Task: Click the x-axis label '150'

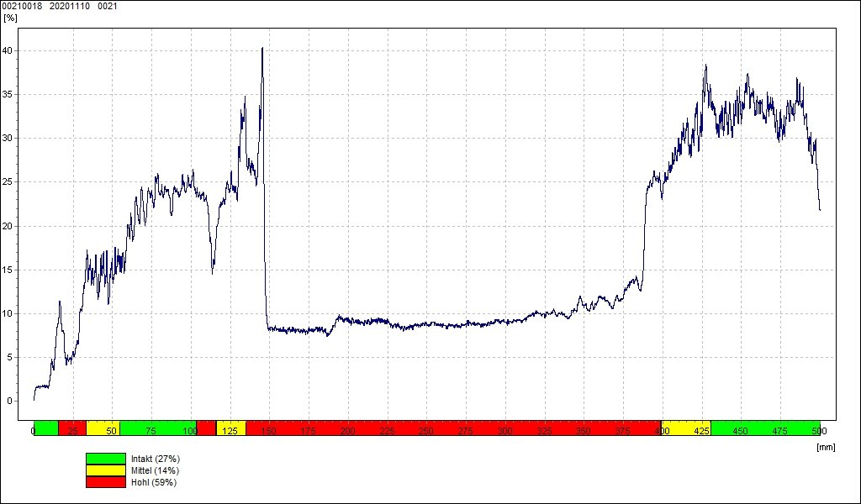Action: pyautogui.click(x=268, y=431)
